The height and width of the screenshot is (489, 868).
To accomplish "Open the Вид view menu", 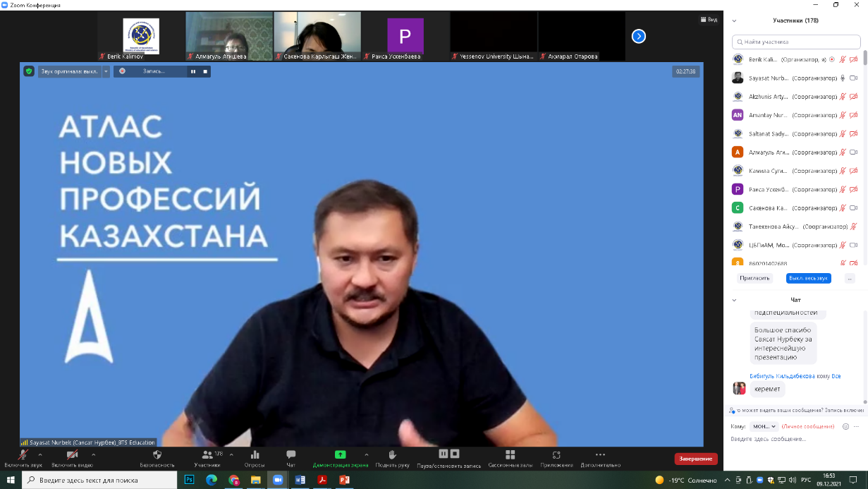I will (x=708, y=20).
